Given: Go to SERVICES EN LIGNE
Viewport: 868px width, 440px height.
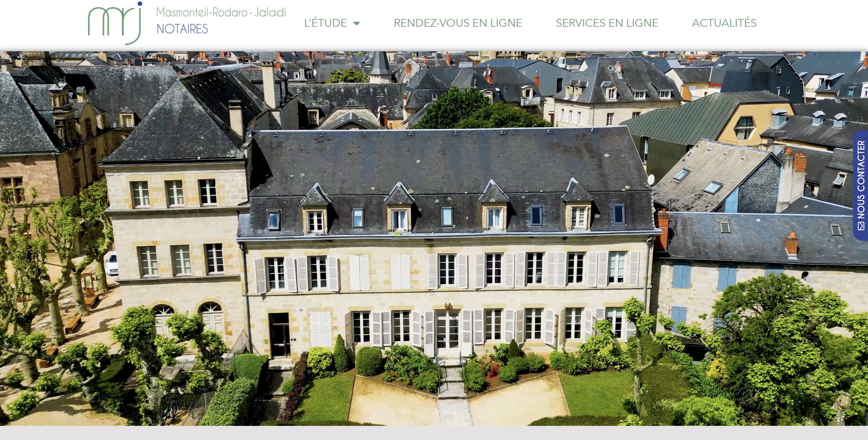Looking at the screenshot, I should pos(607,23).
